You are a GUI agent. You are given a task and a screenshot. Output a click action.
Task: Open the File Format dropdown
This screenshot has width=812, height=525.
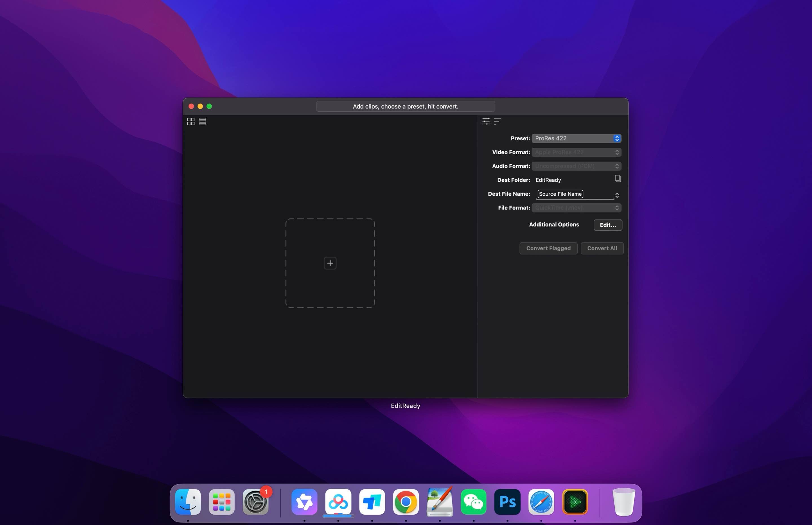point(577,208)
